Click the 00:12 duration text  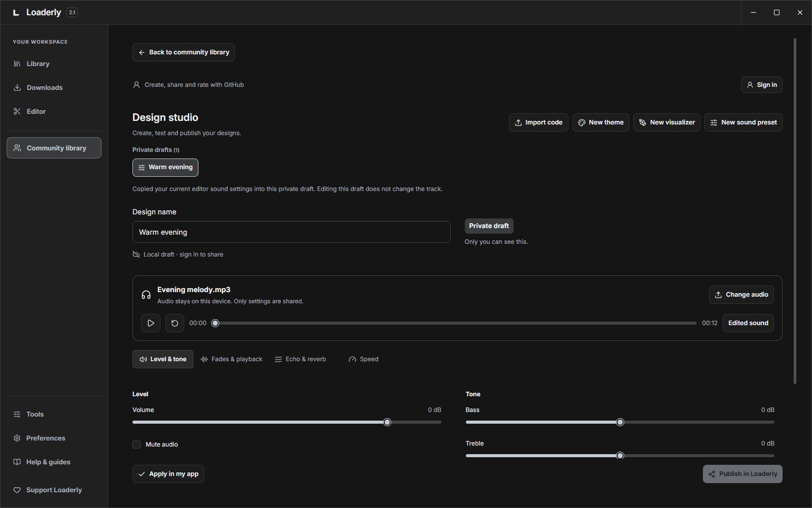(x=709, y=323)
